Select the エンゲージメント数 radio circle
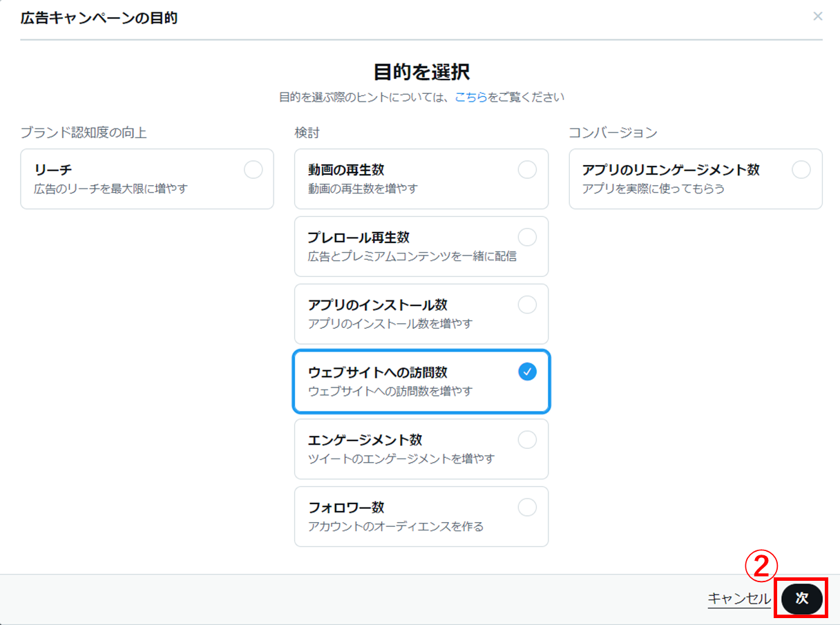The image size is (840, 625). tap(527, 440)
